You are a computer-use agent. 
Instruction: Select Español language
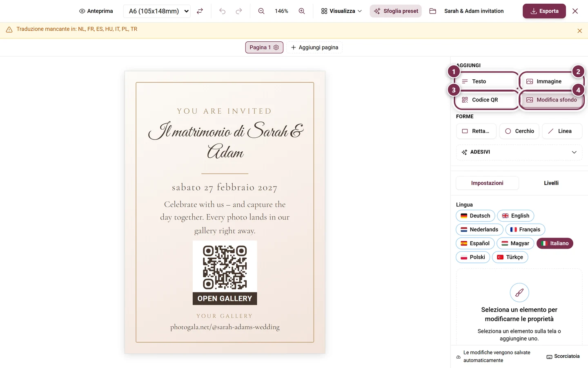[475, 243]
